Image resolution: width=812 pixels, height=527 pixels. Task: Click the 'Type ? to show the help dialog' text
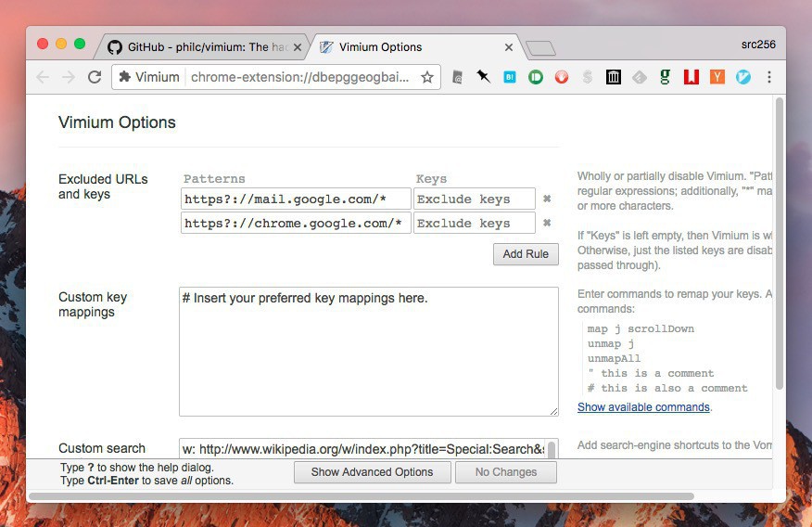[136, 468]
